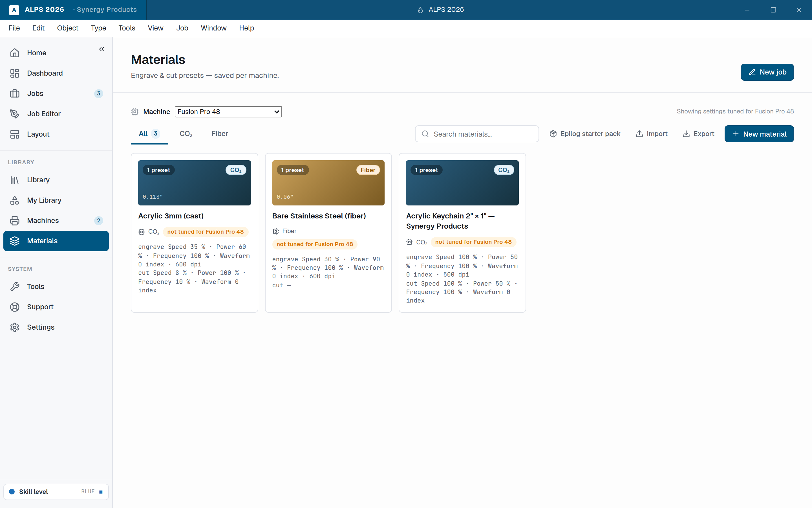Open Dashboard via its grid icon
The height and width of the screenshot is (508, 812).
click(x=14, y=73)
